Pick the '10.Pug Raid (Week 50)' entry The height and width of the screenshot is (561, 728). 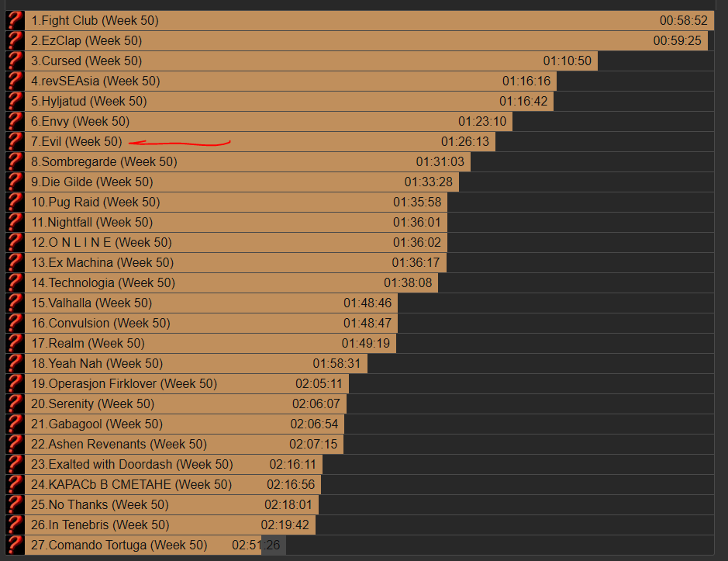click(95, 202)
